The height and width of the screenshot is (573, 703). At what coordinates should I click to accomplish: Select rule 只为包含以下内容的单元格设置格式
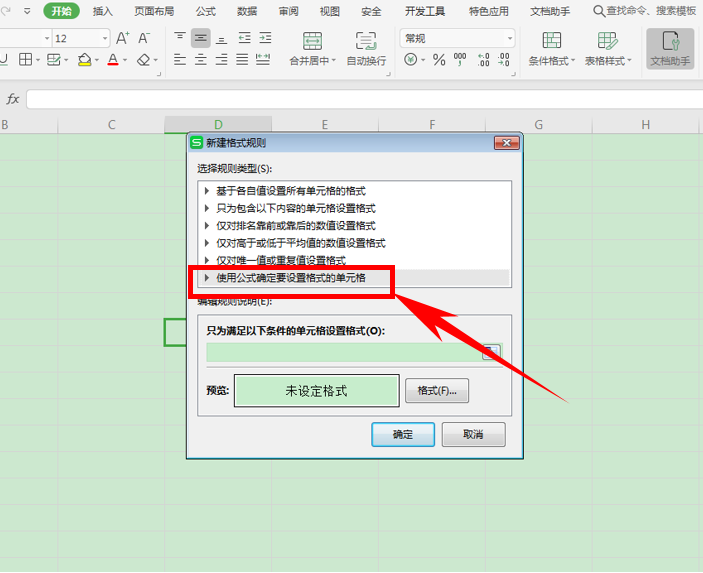[x=354, y=208]
